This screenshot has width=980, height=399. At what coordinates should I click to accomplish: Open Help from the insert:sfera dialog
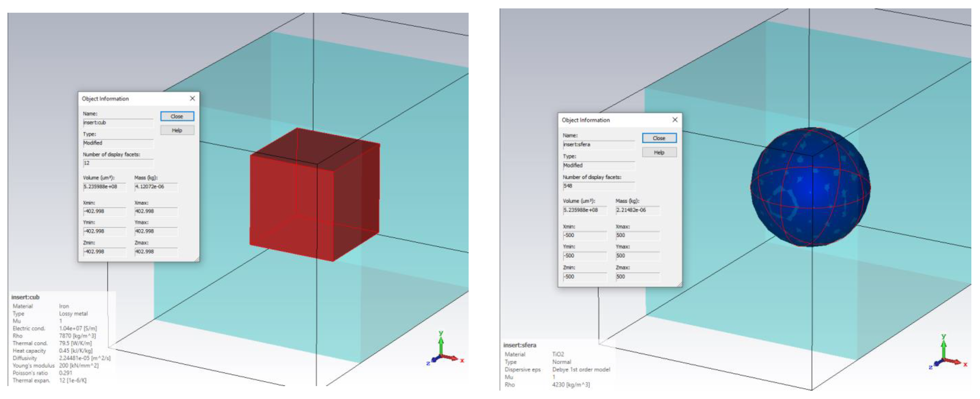[x=659, y=152]
